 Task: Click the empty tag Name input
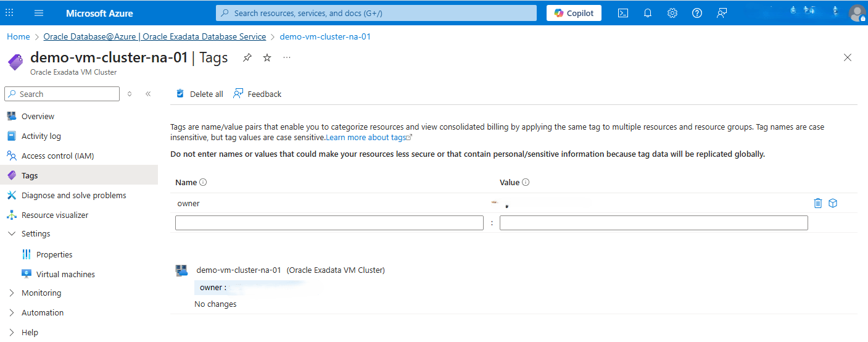click(329, 223)
